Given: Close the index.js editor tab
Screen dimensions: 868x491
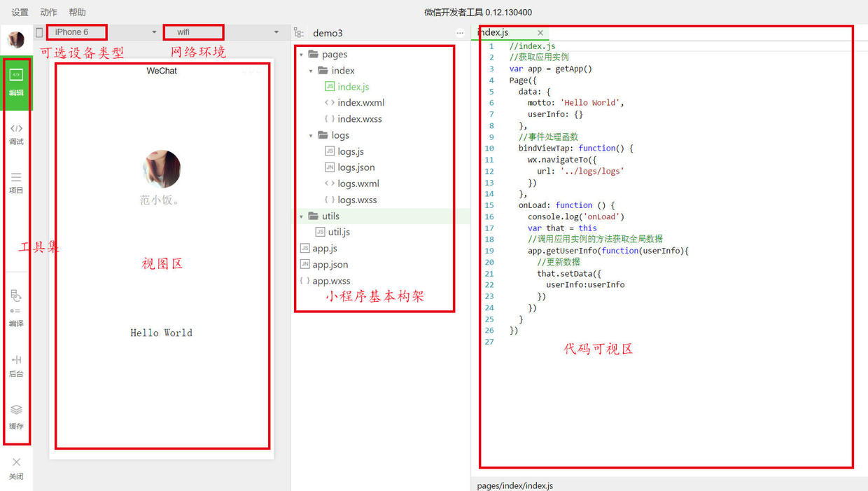Looking at the screenshot, I should (540, 33).
